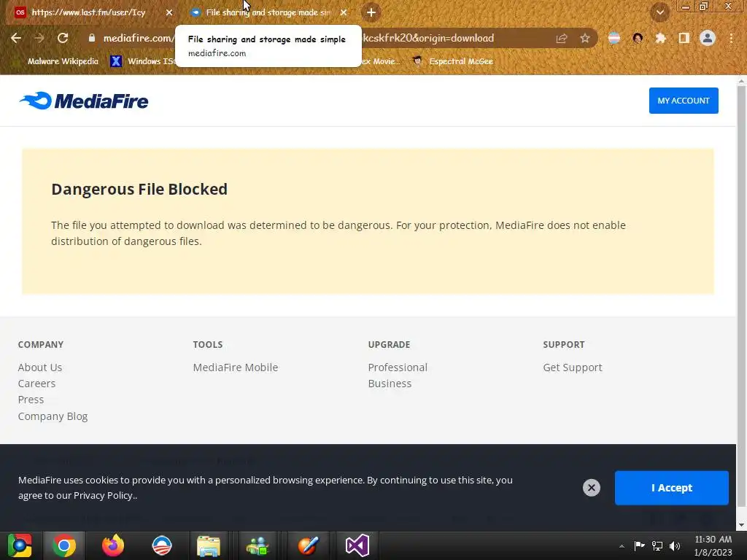
Task: Expand the tab search dropdown arrow
Action: click(x=660, y=12)
